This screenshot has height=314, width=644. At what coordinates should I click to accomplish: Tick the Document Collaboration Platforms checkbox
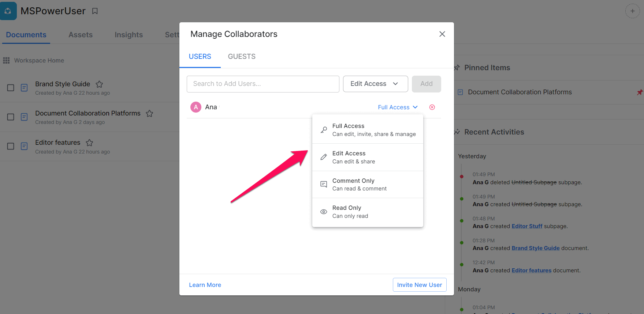coord(11,117)
